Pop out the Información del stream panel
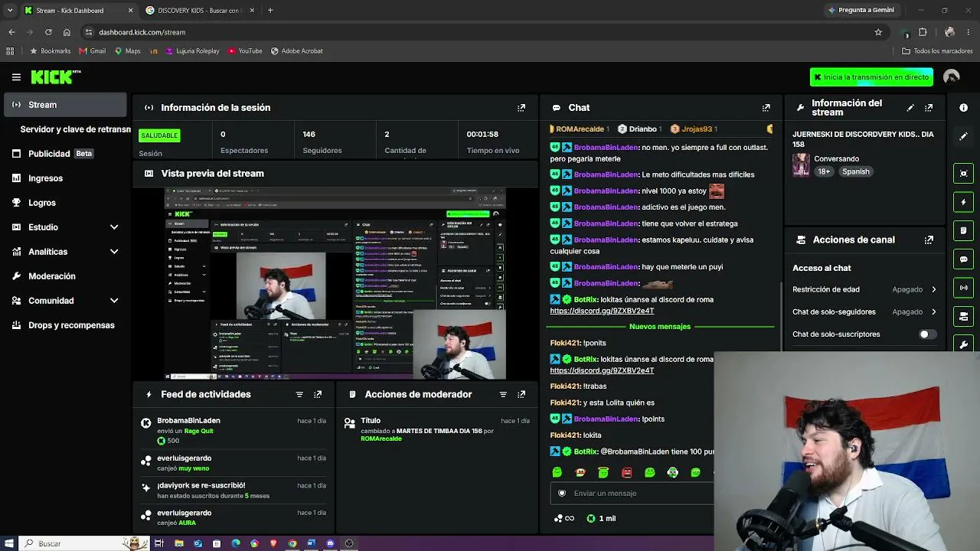980x551 pixels. (x=929, y=108)
